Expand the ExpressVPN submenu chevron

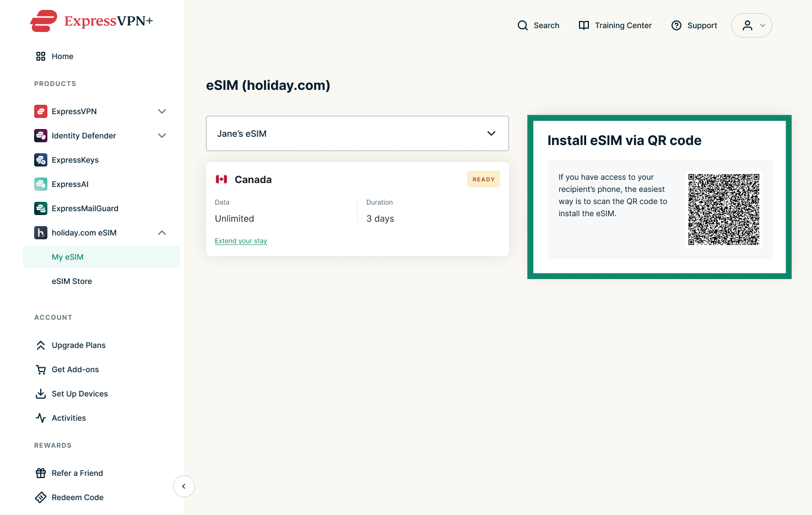[162, 111]
